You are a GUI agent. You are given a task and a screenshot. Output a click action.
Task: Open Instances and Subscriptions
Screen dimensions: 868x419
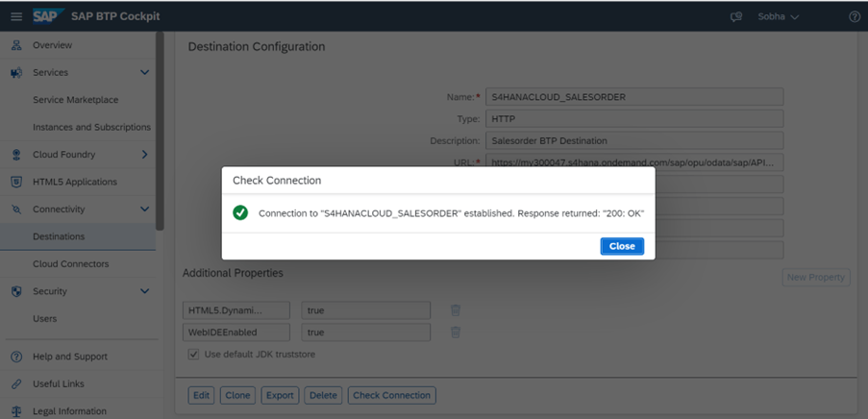[91, 127]
